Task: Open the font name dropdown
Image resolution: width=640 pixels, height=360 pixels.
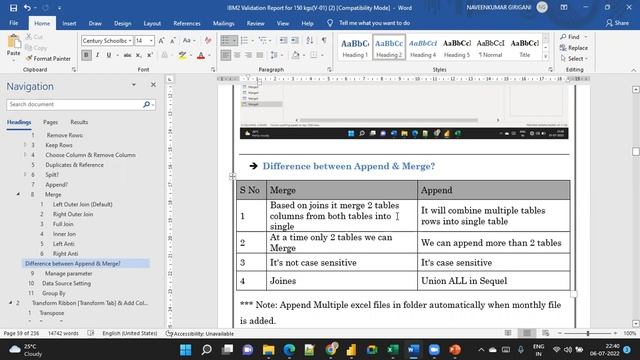Action: (130, 41)
